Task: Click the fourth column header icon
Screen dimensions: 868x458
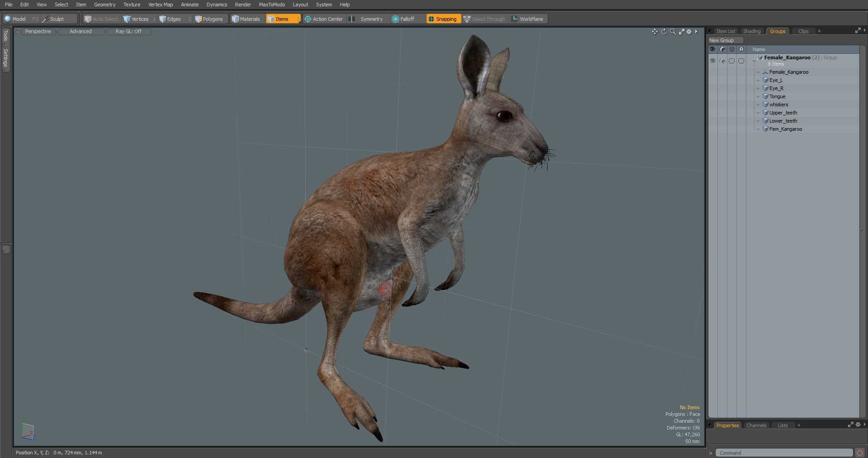Action: (x=741, y=49)
